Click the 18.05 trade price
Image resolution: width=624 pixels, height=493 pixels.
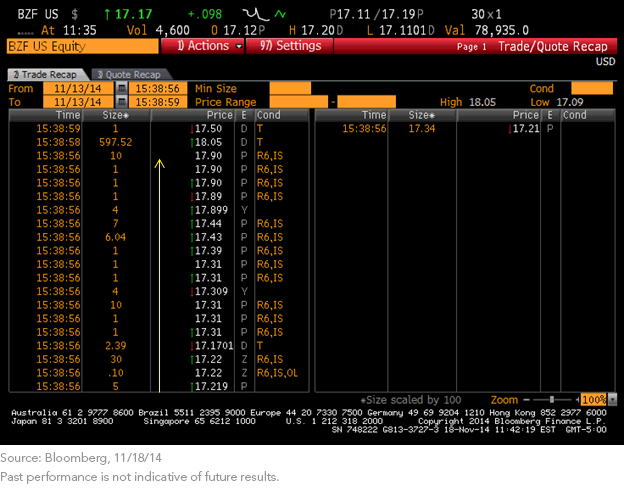coord(208,142)
